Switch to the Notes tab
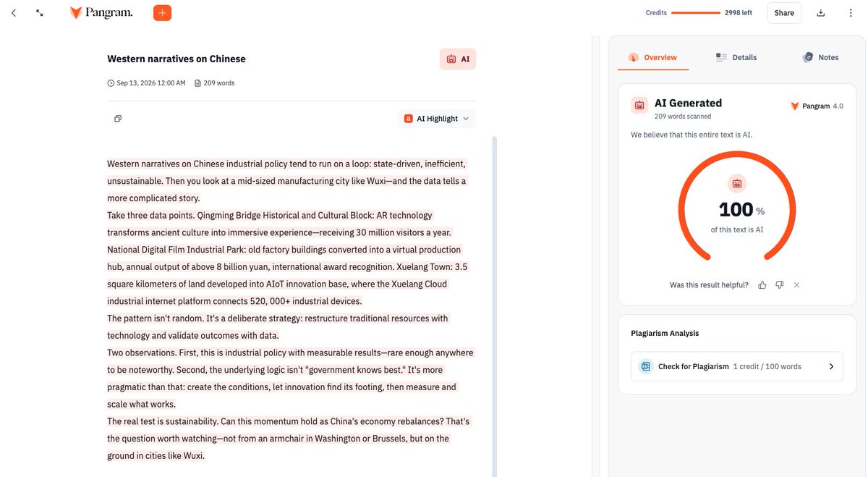This screenshot has height=477, width=868. tap(821, 57)
